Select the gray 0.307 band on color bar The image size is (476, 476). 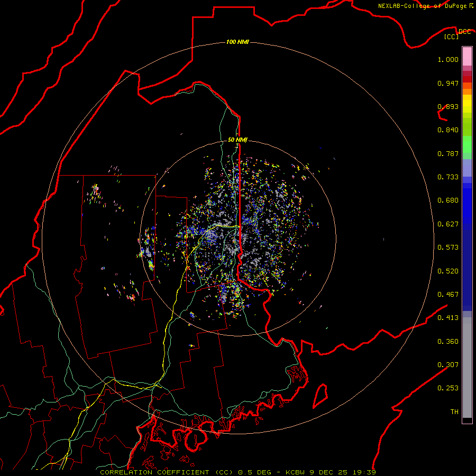467,364
